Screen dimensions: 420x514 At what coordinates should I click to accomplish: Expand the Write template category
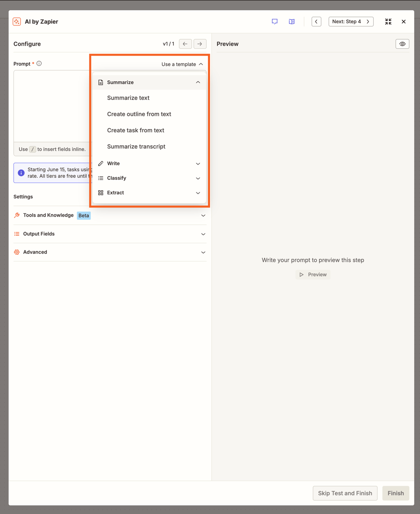point(149,163)
